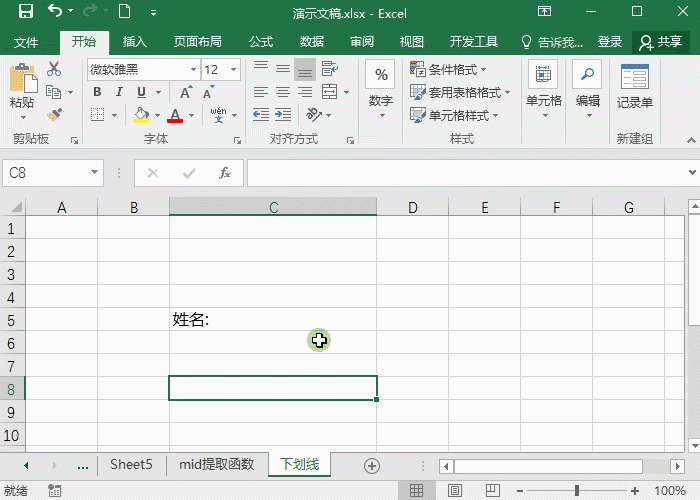Screen dimensions: 700x500
Task: Open 条件格式 menu
Action: click(448, 69)
